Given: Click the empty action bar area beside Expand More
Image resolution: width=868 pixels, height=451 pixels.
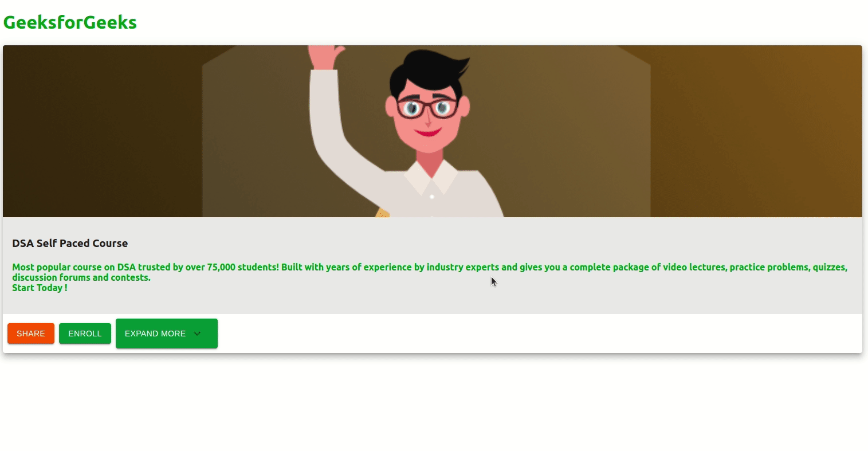Looking at the screenshot, I should pyautogui.click(x=540, y=334).
